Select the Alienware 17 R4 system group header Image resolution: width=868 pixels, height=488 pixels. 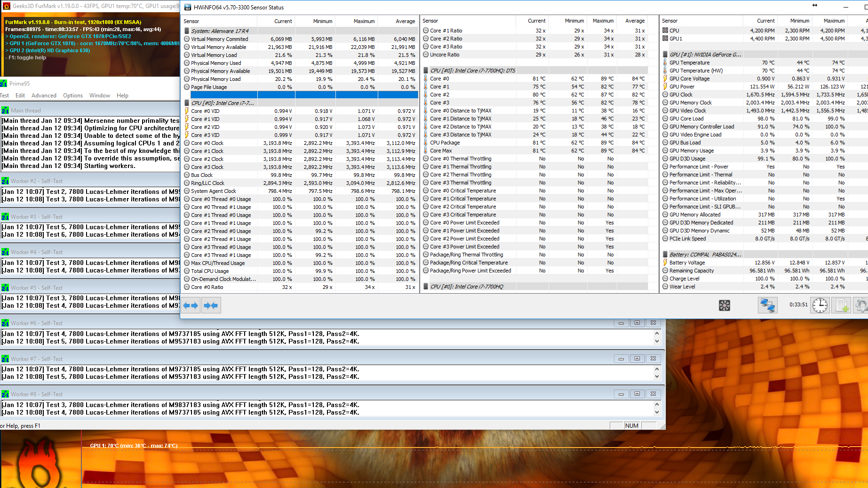pyautogui.click(x=220, y=31)
